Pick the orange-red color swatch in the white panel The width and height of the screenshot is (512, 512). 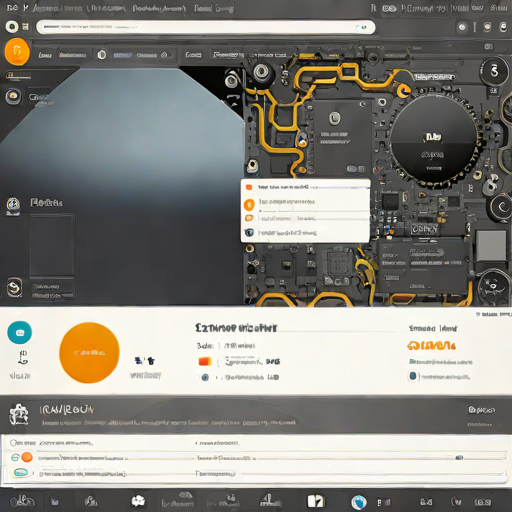(205, 362)
